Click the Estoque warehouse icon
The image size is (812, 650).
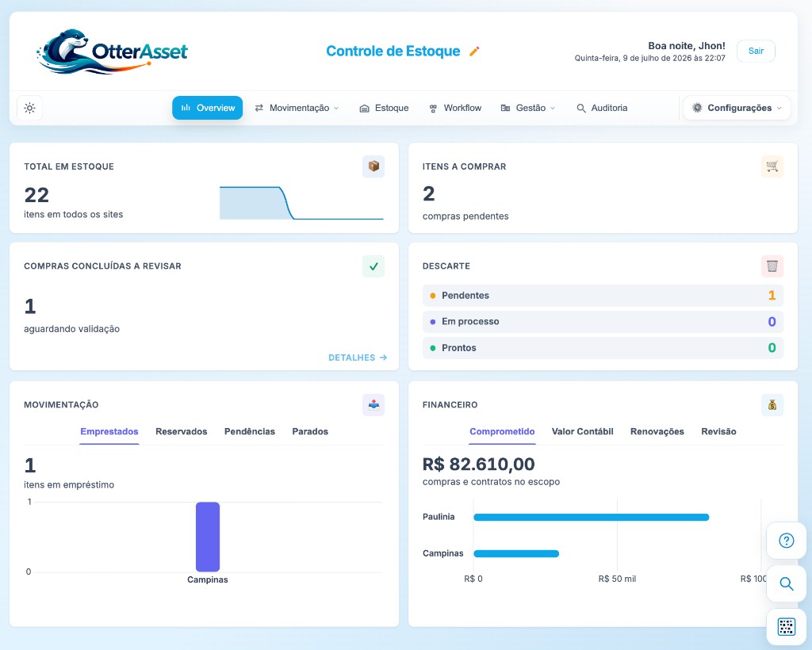tap(365, 108)
